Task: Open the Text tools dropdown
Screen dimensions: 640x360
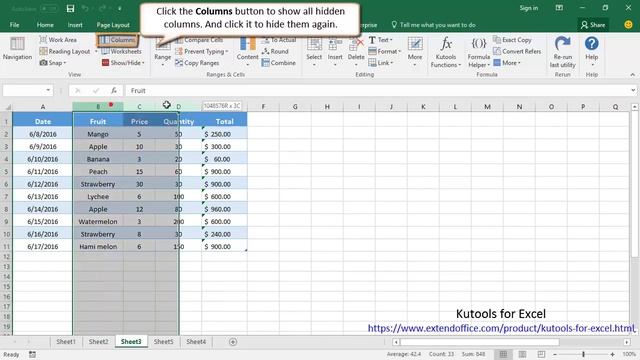Action: pyautogui.click(x=380, y=40)
